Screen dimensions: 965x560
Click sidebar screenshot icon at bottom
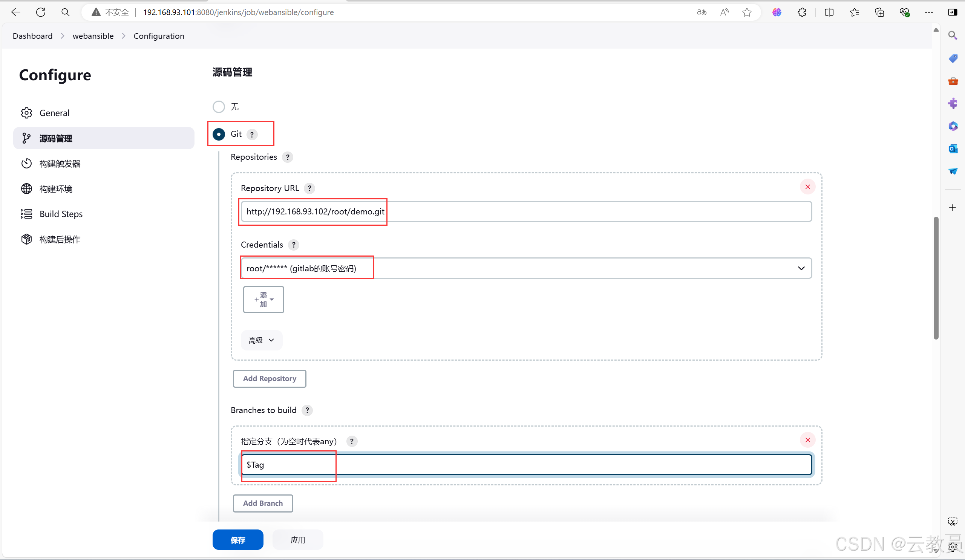[x=953, y=522]
